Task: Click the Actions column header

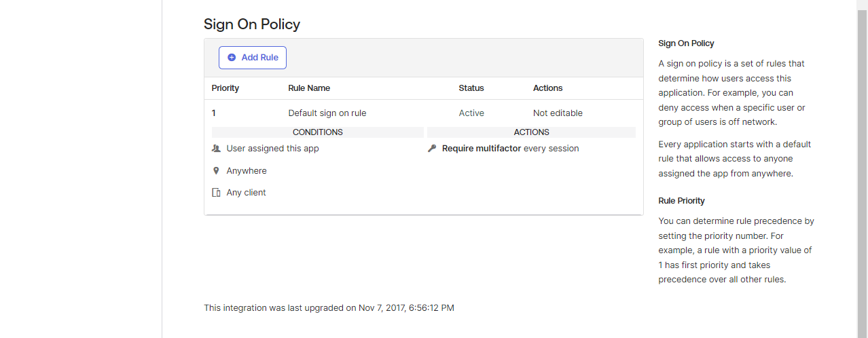Action: click(547, 88)
